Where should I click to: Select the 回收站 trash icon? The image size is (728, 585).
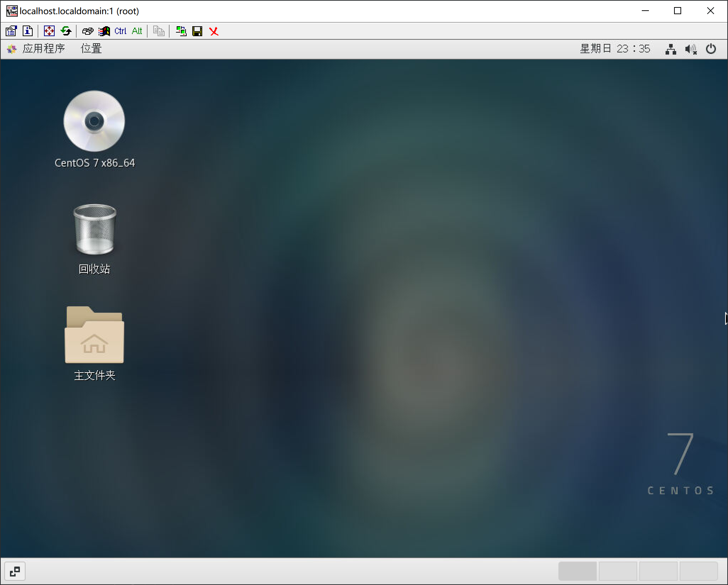[x=94, y=229]
